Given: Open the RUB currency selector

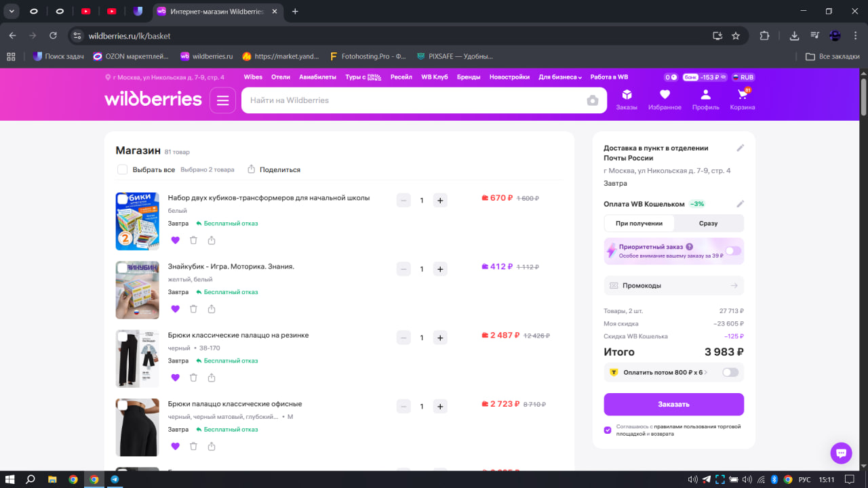Looking at the screenshot, I should tap(743, 77).
